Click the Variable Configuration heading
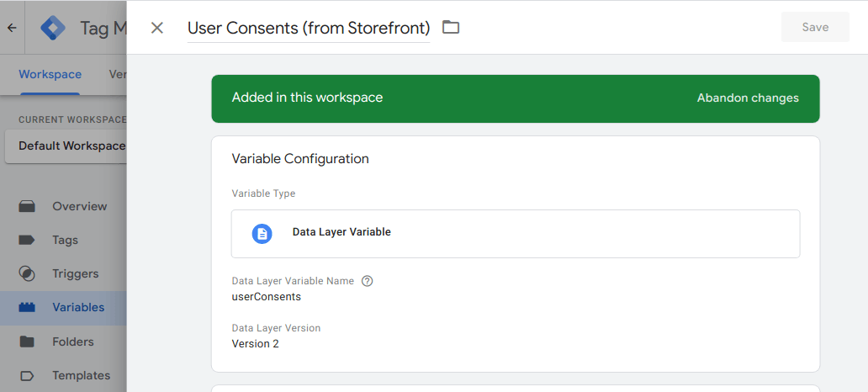 pos(300,159)
